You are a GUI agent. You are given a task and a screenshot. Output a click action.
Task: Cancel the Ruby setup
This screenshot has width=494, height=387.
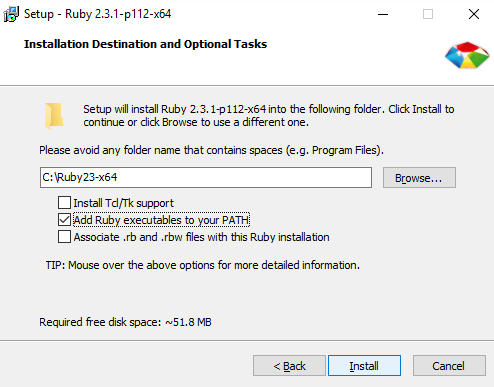pyautogui.click(x=449, y=366)
